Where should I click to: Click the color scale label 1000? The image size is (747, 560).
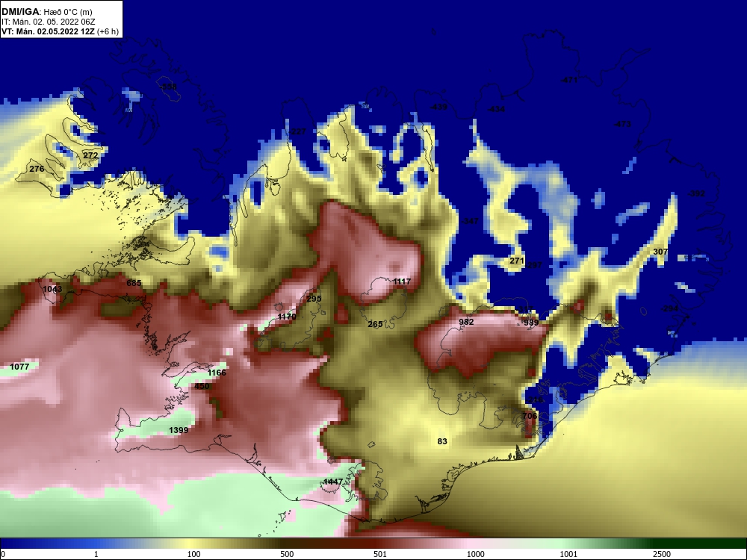point(476,554)
